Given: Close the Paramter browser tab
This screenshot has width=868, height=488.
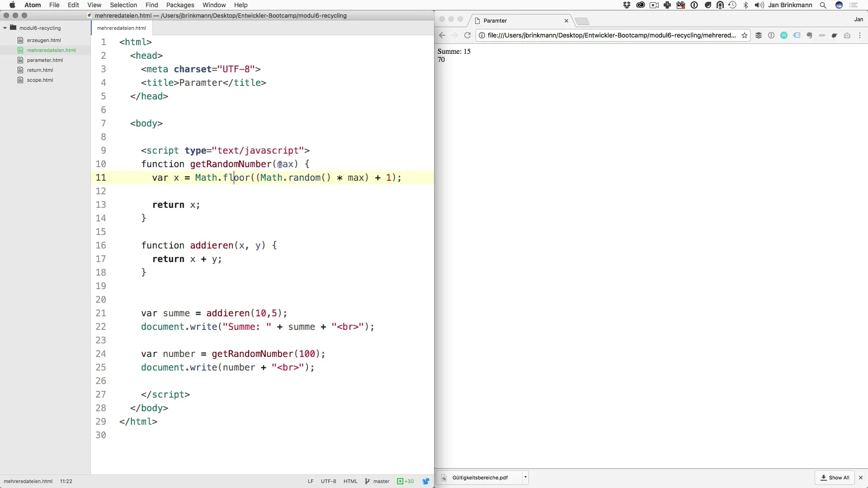Looking at the screenshot, I should [566, 21].
